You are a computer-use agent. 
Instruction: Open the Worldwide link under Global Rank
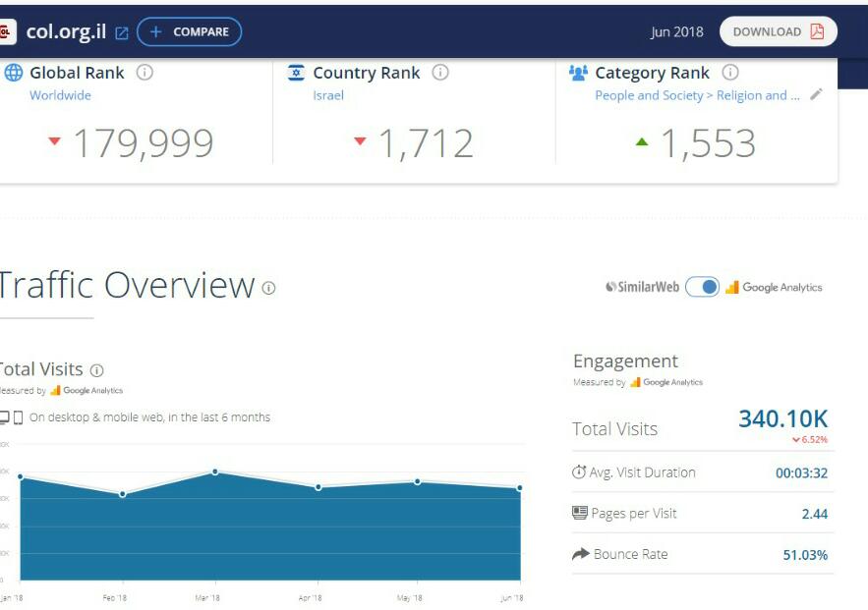60,95
